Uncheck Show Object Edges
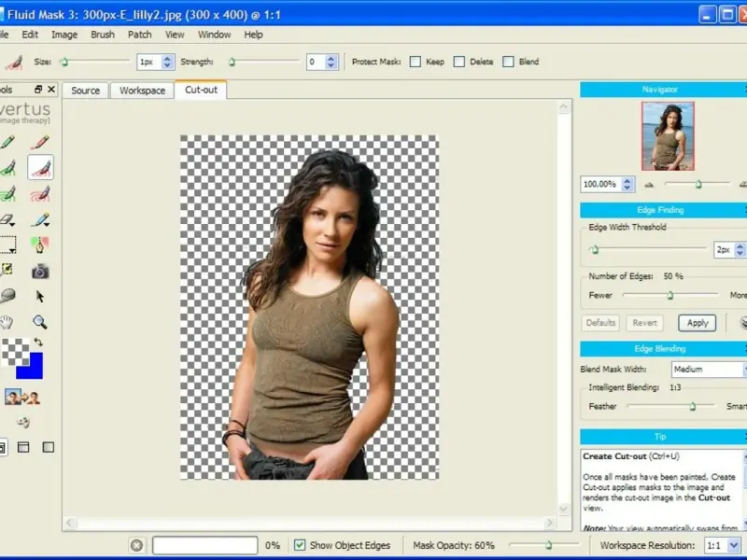 300,545
